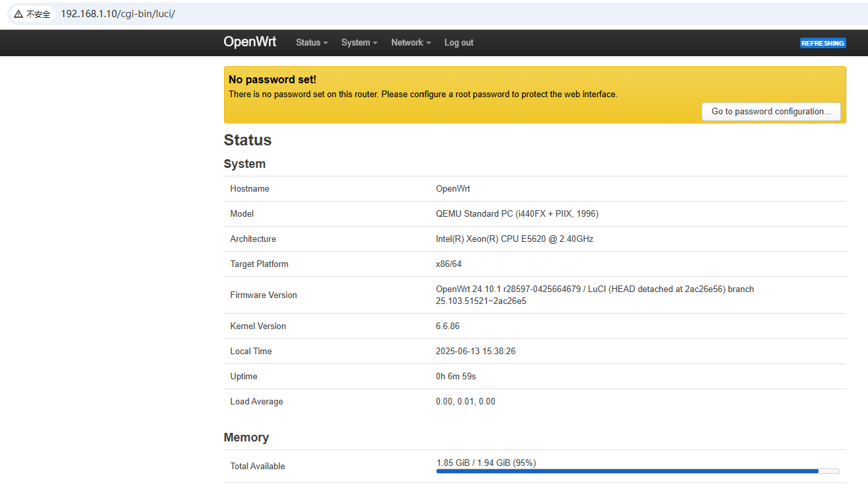Open the Status dropdown menu
Image resolution: width=868 pixels, height=491 pixels.
point(312,43)
